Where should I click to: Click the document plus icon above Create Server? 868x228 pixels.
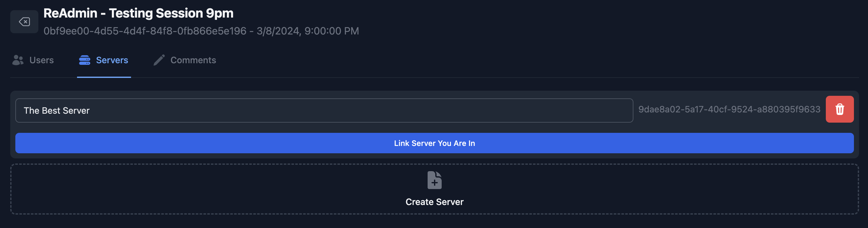(434, 180)
